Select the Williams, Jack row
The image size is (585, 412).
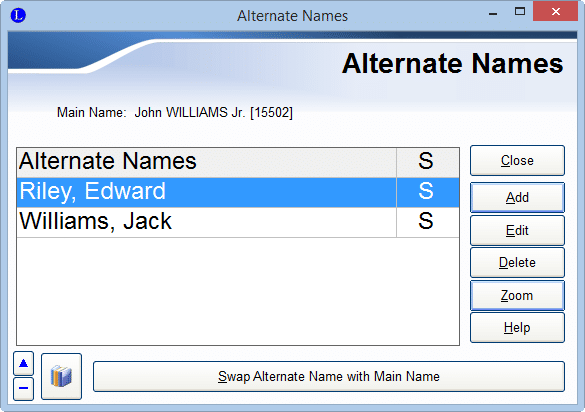(238, 222)
